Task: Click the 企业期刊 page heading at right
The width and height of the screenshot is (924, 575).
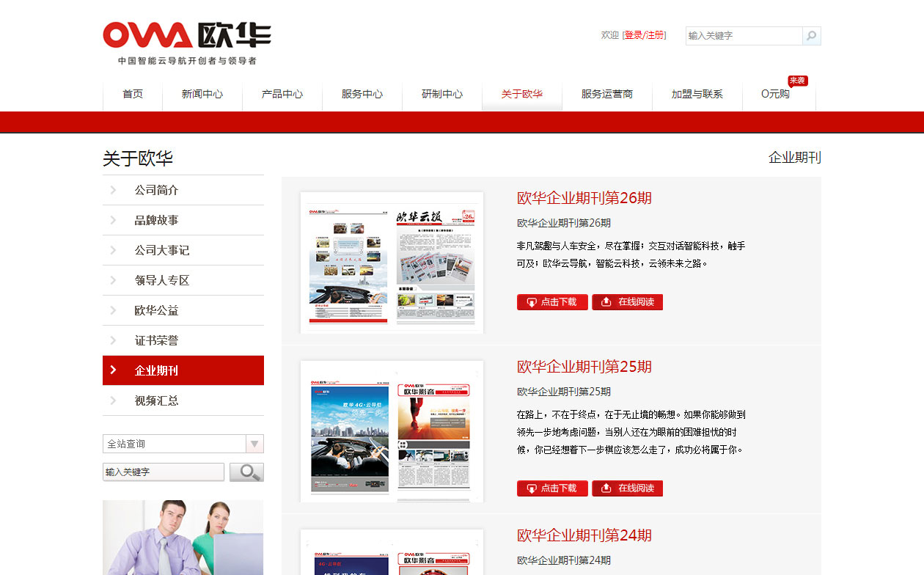Action: click(x=795, y=158)
